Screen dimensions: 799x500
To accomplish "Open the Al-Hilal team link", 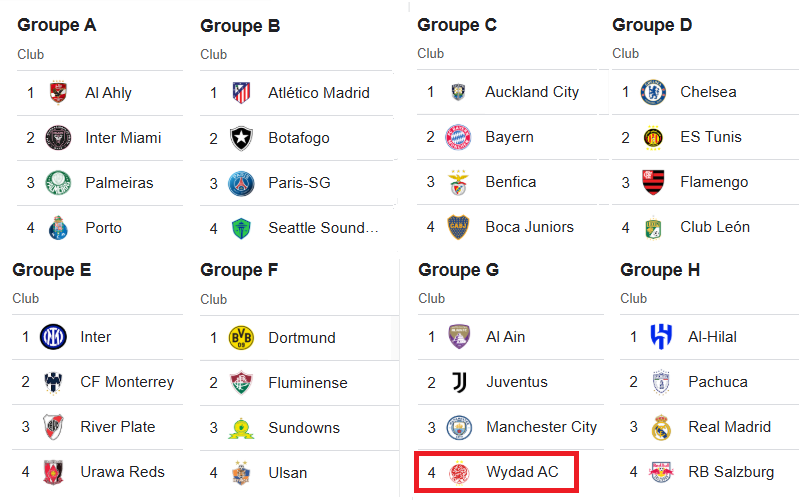I will [712, 337].
